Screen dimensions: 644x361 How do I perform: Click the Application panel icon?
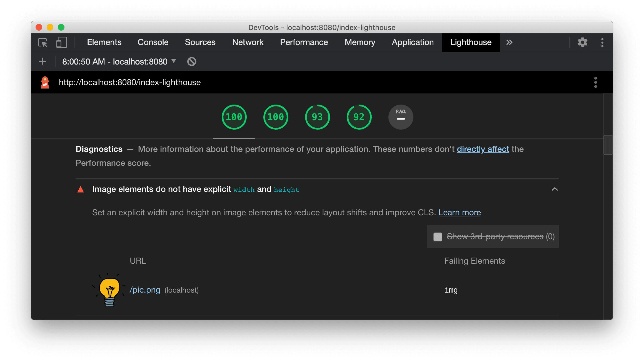pyautogui.click(x=413, y=42)
